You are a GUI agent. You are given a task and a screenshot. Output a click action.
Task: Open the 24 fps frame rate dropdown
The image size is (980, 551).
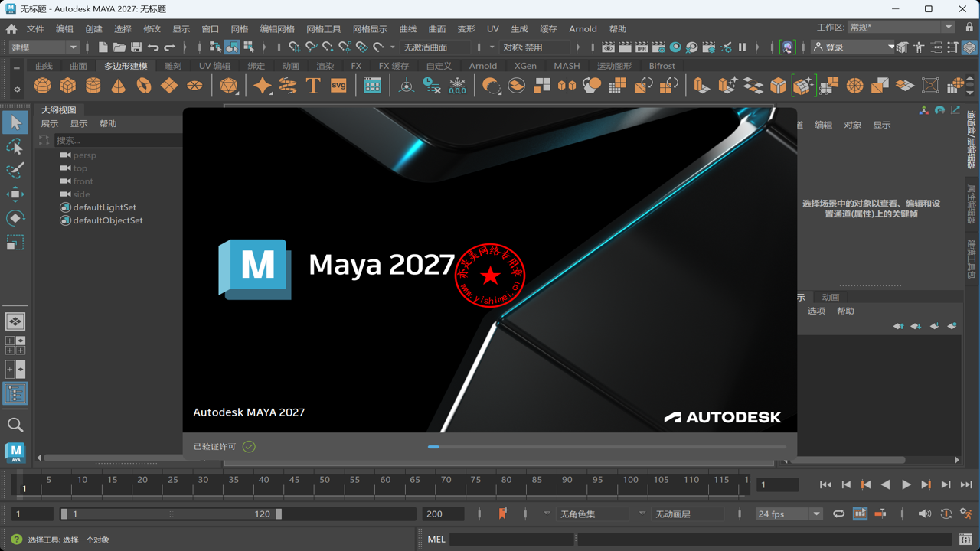pos(789,514)
